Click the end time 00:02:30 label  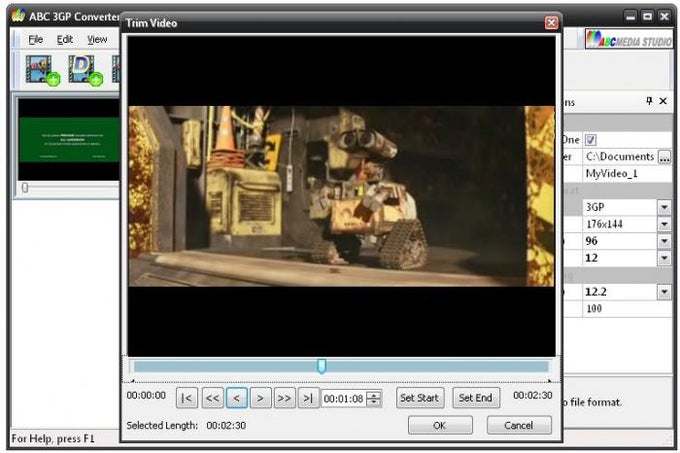pyautogui.click(x=533, y=395)
